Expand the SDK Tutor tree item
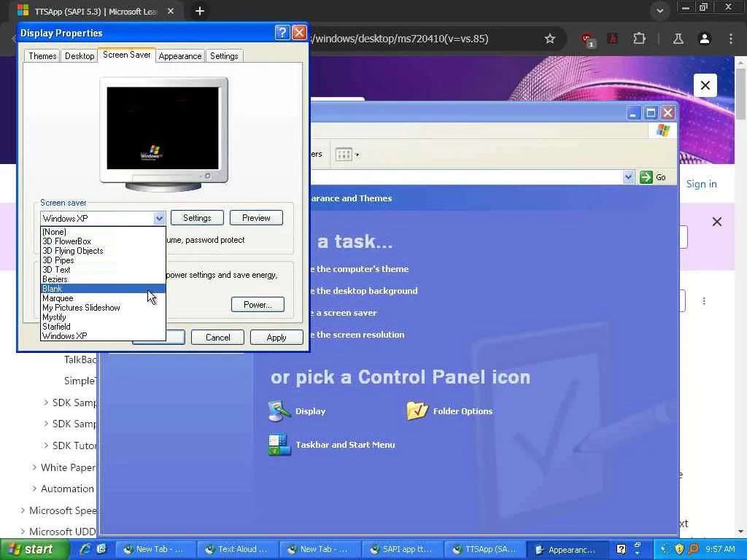 point(46,446)
